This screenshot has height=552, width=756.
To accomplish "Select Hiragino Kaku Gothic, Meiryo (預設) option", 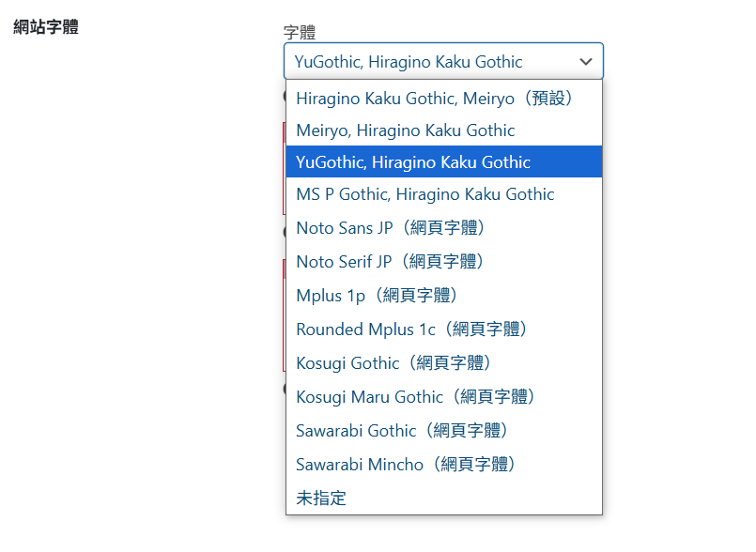I will coord(444,99).
